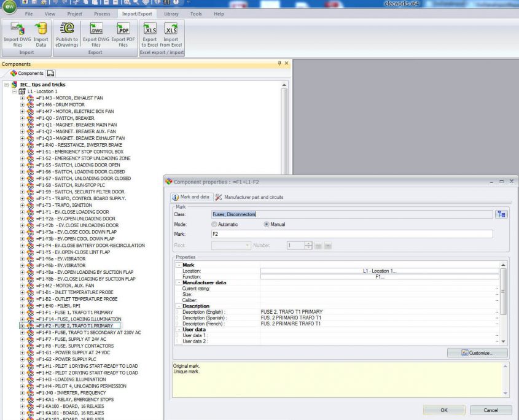Open the Tools ribbon tab
Screen dimensions: 519x420
click(196, 14)
